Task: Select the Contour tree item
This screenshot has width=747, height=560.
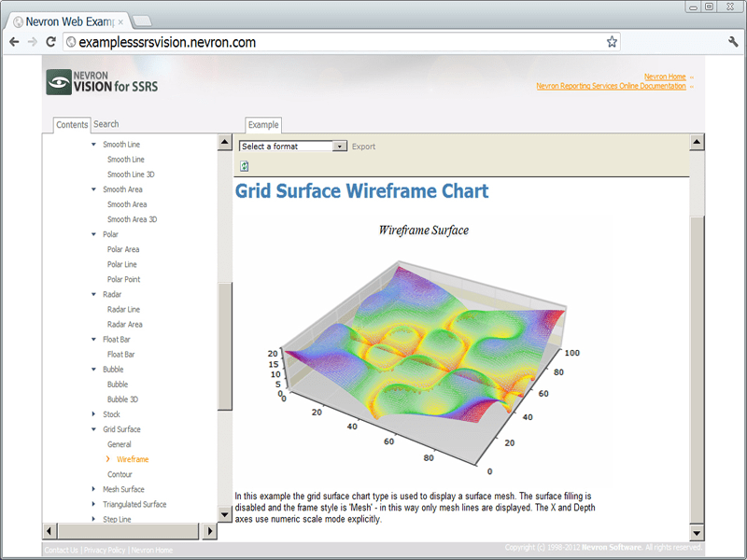Action: (x=120, y=474)
